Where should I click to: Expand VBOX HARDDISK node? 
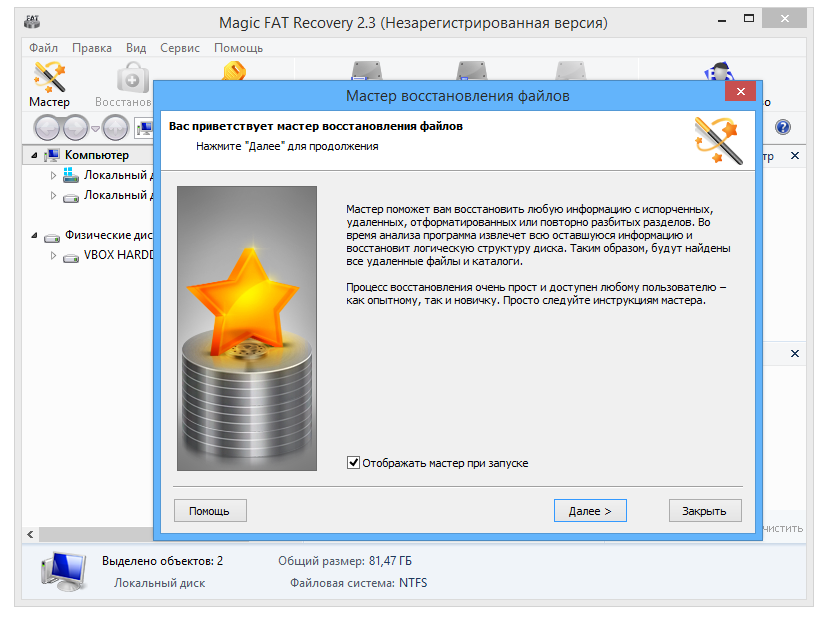tap(53, 255)
